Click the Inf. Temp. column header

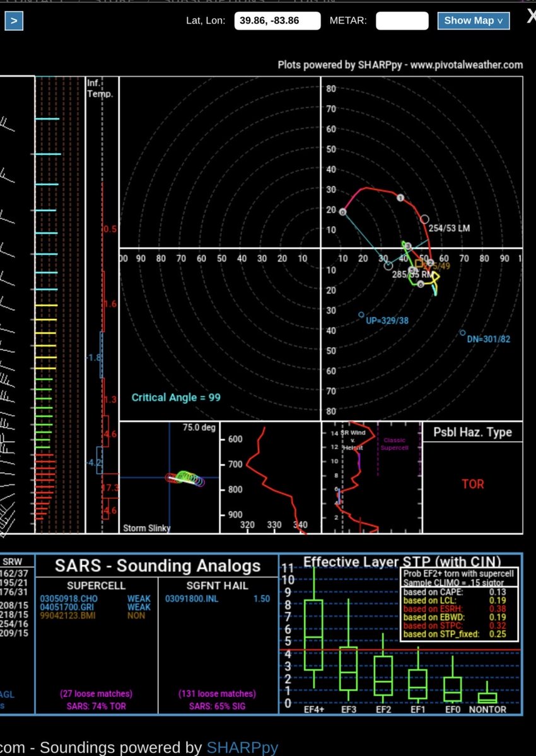tap(100, 89)
